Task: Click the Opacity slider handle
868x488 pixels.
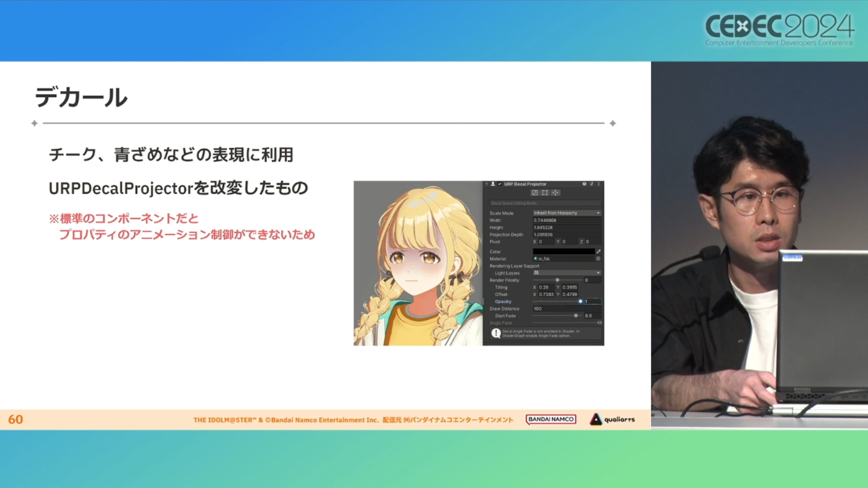Action: [580, 301]
